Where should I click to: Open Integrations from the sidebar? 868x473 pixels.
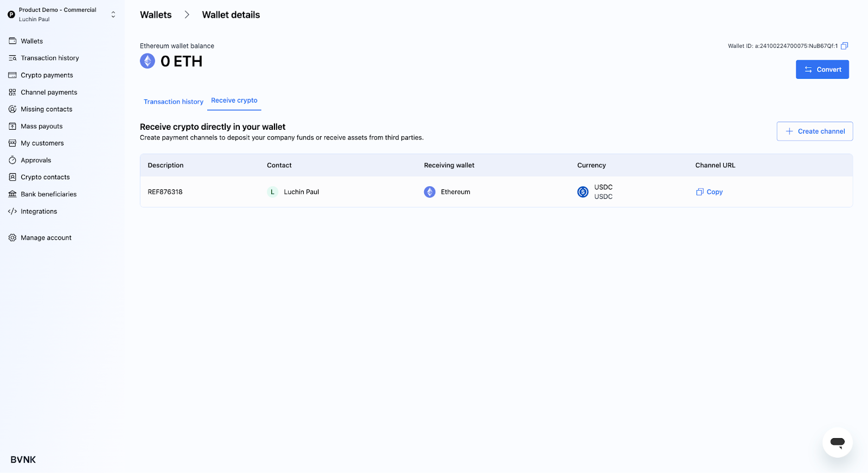[39, 212]
